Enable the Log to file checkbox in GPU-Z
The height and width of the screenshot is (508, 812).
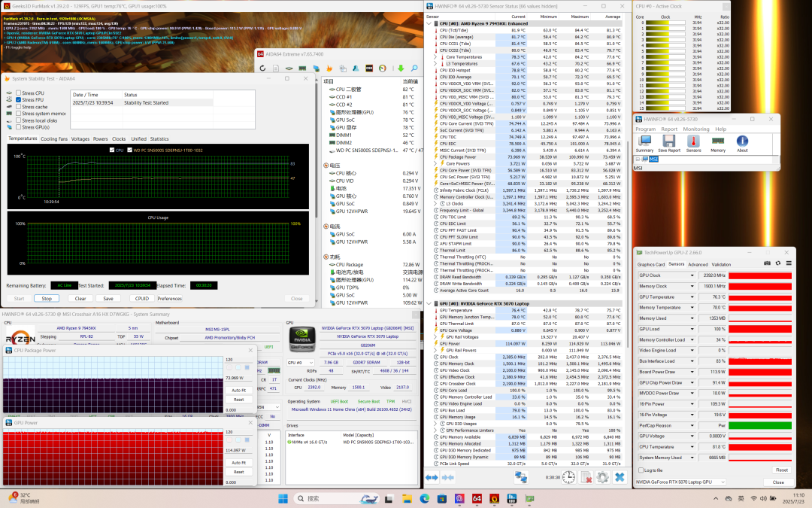[641, 470]
